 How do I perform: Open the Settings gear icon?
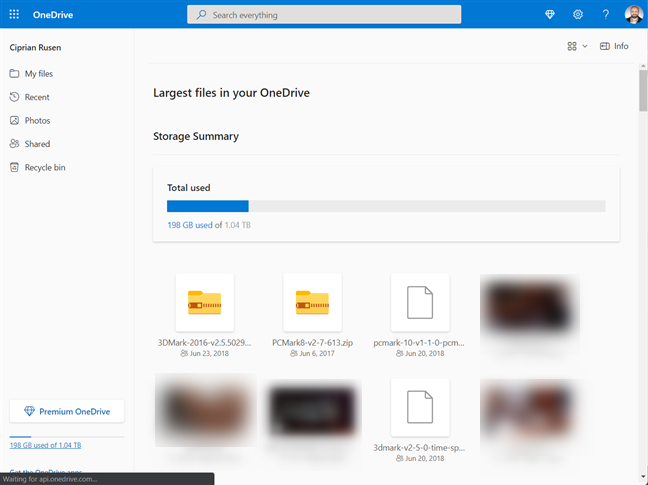pos(578,14)
